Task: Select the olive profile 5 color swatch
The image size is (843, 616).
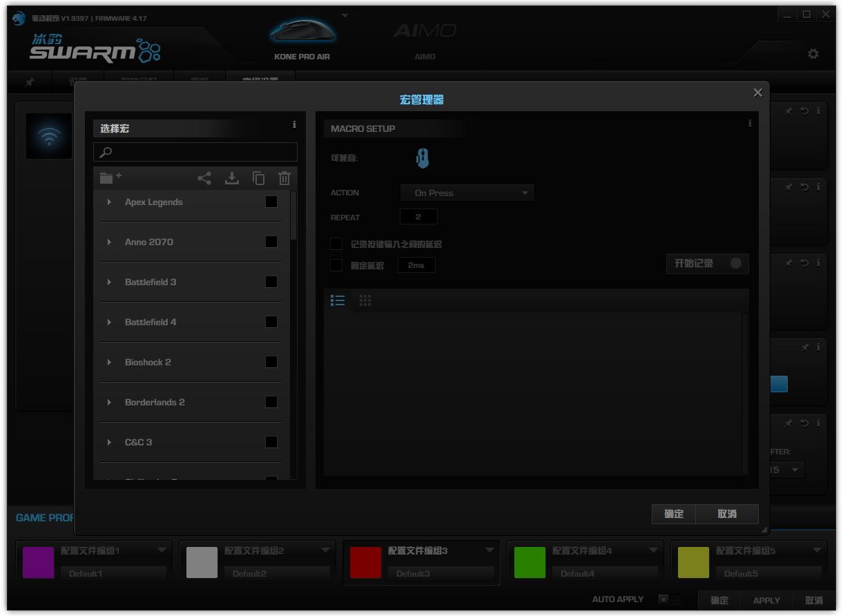Action: 693,562
